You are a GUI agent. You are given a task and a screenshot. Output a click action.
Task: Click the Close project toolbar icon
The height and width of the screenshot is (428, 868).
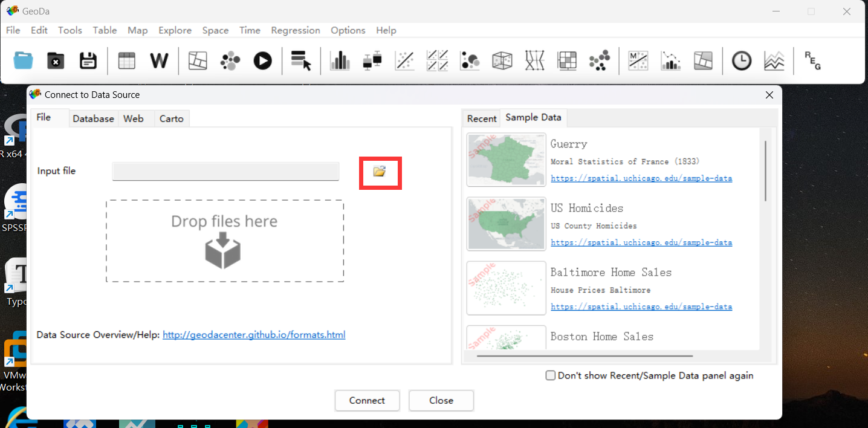point(56,60)
